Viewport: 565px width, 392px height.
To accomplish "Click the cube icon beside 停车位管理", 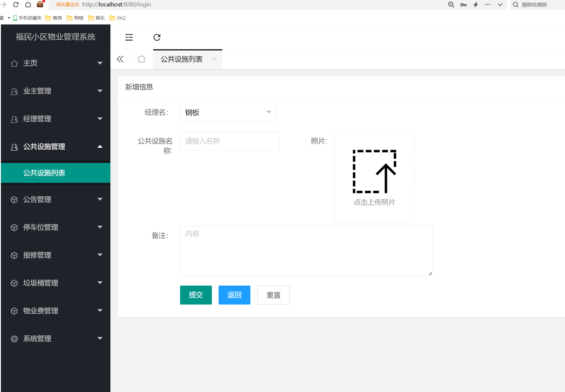I will (x=14, y=227).
